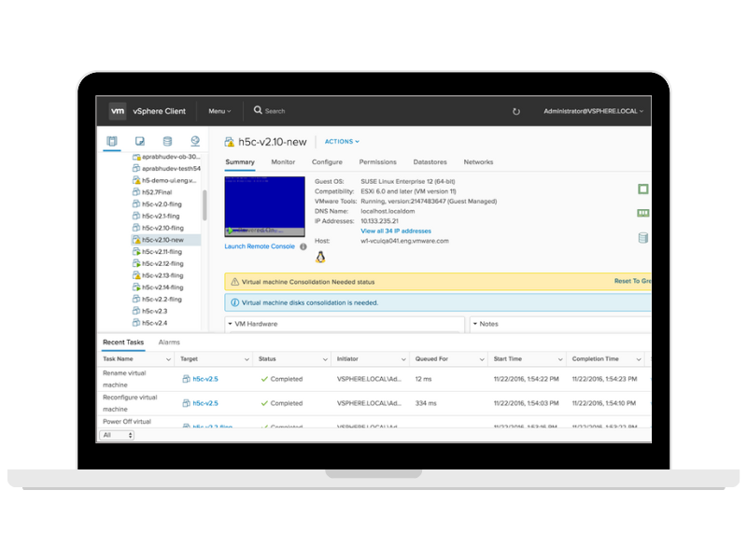Image resolution: width=747 pixels, height=560 pixels.
Task: Switch to Hosts and Clusters view icon
Action: point(112,141)
